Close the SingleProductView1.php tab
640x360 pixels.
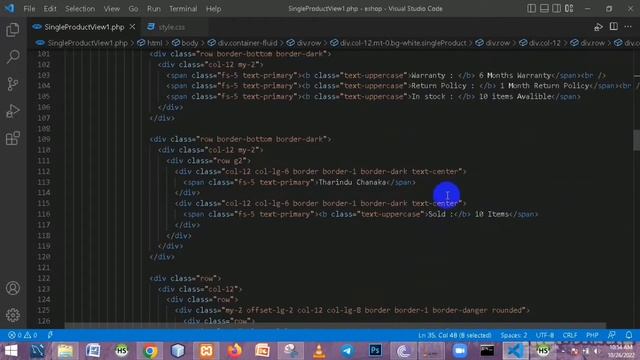coord(133,27)
